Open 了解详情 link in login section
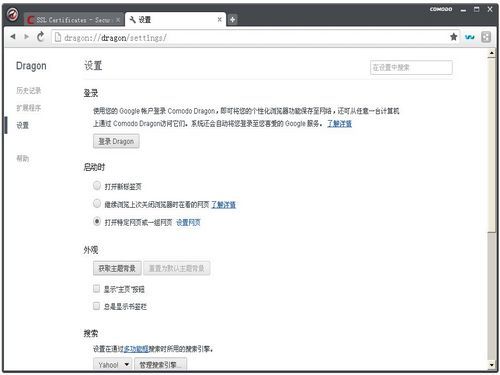Image resolution: width=500 pixels, height=375 pixels. (339, 124)
